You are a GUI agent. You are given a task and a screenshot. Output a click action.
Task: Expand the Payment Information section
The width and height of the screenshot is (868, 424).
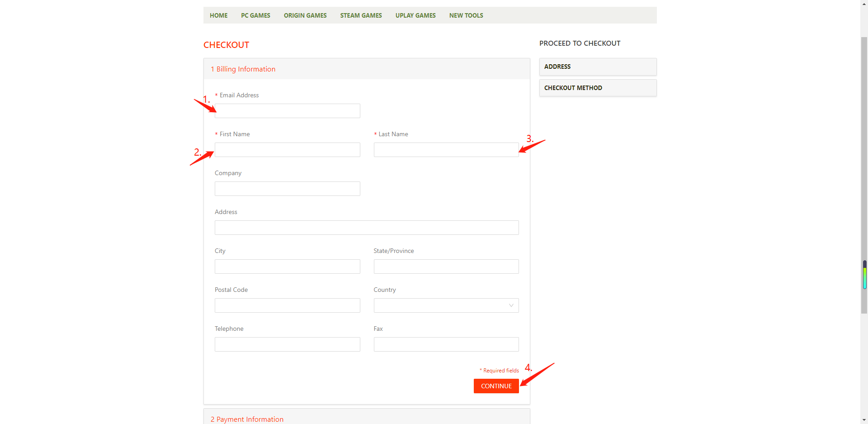coord(247,419)
